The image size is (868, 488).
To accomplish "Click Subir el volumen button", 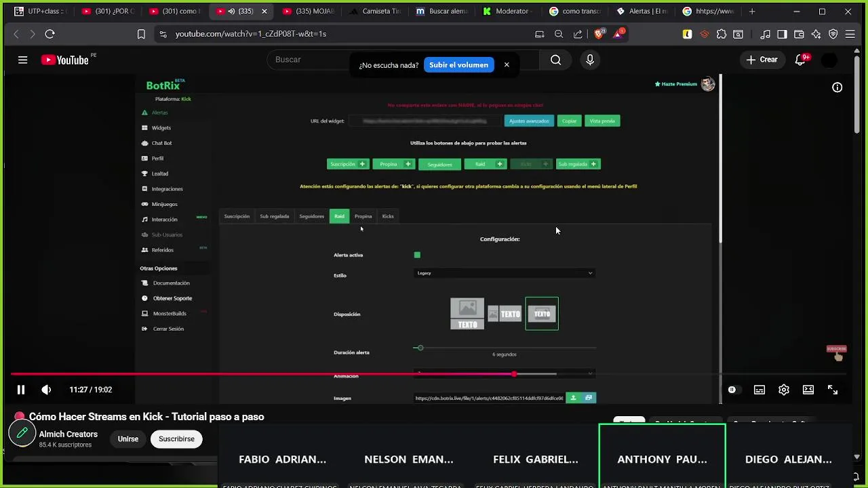I will tap(458, 65).
